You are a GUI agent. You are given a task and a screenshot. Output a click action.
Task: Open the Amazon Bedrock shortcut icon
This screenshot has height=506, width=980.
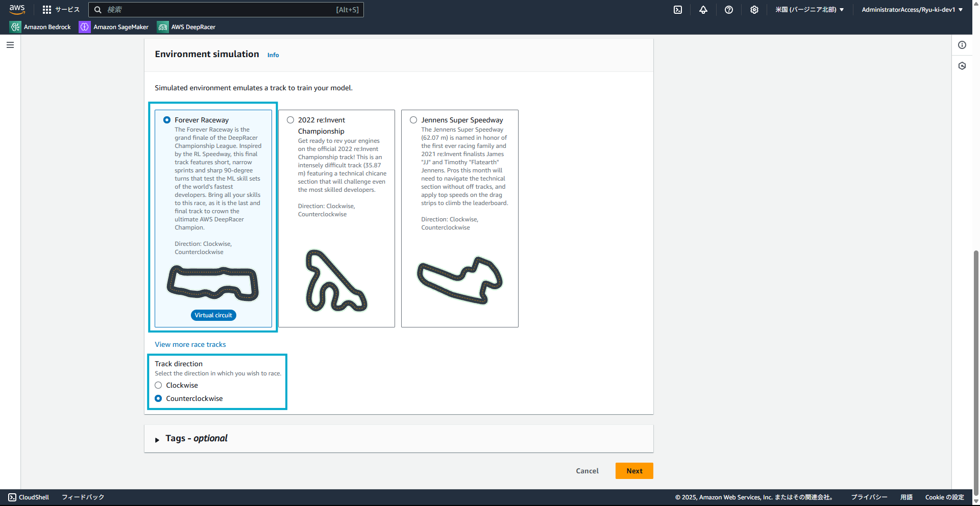point(15,27)
